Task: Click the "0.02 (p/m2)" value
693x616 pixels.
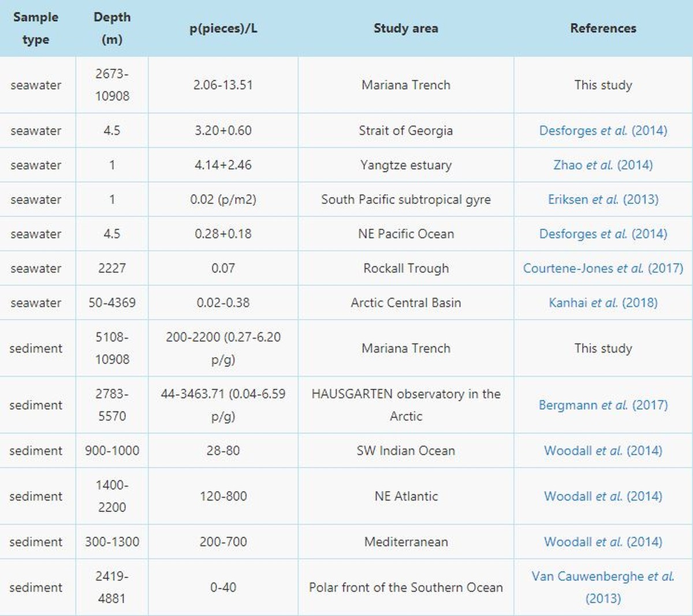Action: click(223, 199)
